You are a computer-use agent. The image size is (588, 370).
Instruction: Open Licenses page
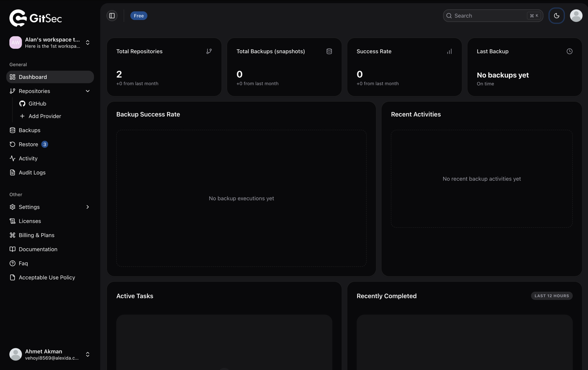[30, 221]
